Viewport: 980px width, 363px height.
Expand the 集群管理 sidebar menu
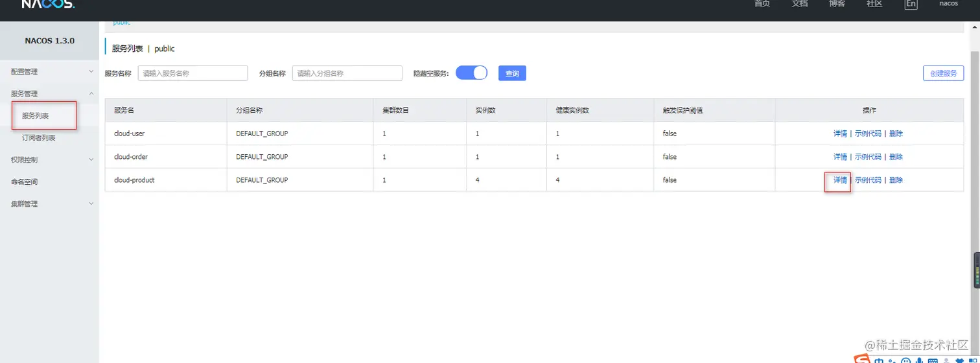pyautogui.click(x=49, y=204)
